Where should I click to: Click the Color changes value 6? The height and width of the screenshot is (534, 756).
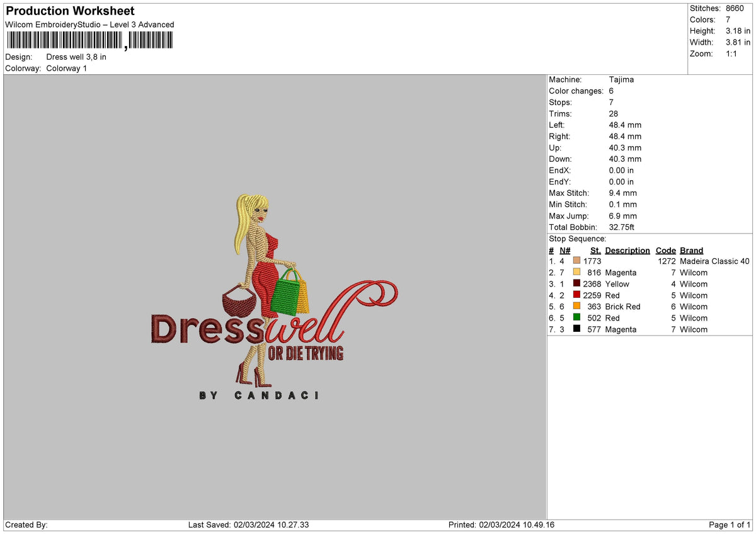[x=612, y=91]
